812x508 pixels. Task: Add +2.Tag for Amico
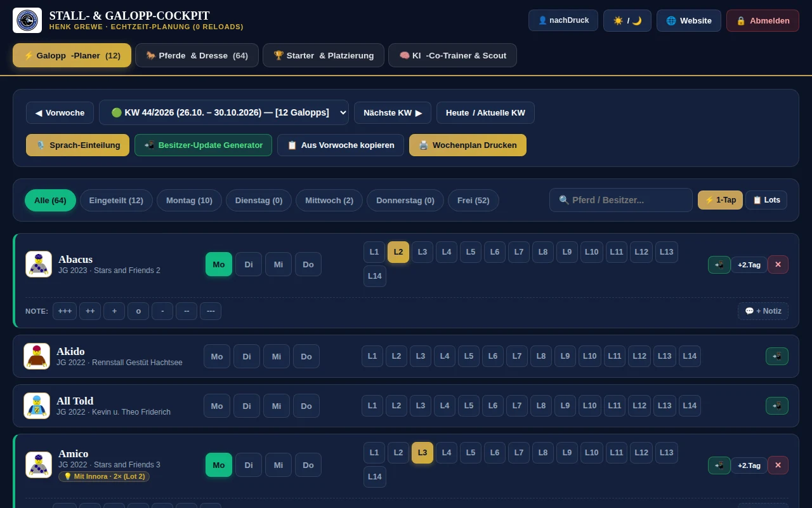coord(749,465)
